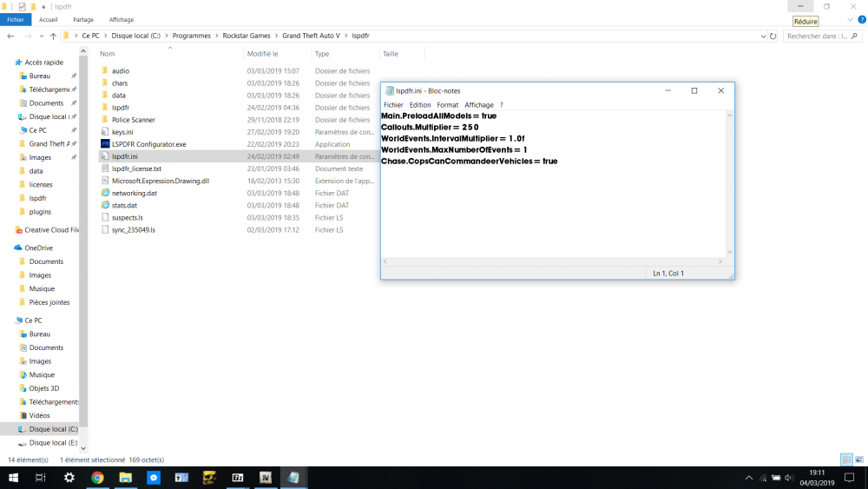Screen dimensions: 868x489
Task: Select sync_235049.ls file
Action: [133, 229]
